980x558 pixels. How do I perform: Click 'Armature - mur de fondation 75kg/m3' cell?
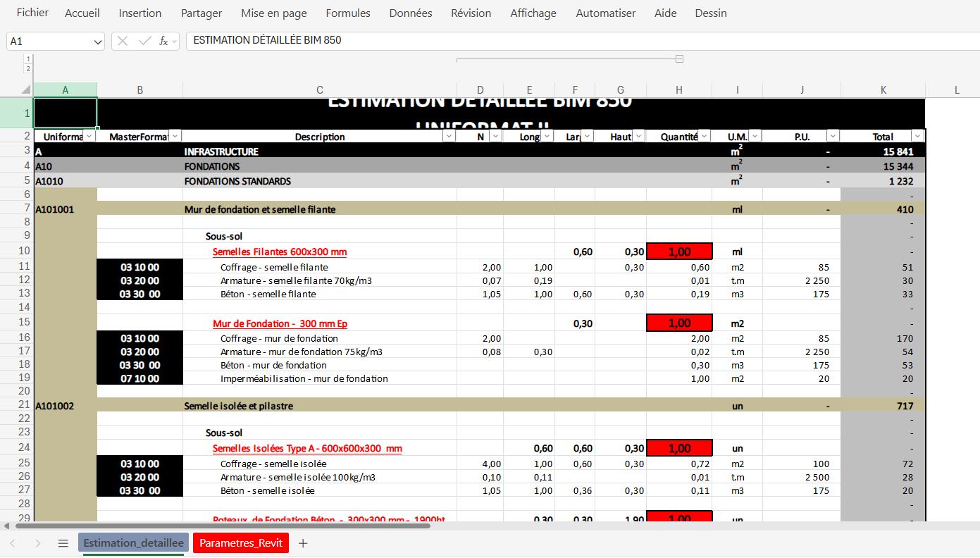[320, 352]
